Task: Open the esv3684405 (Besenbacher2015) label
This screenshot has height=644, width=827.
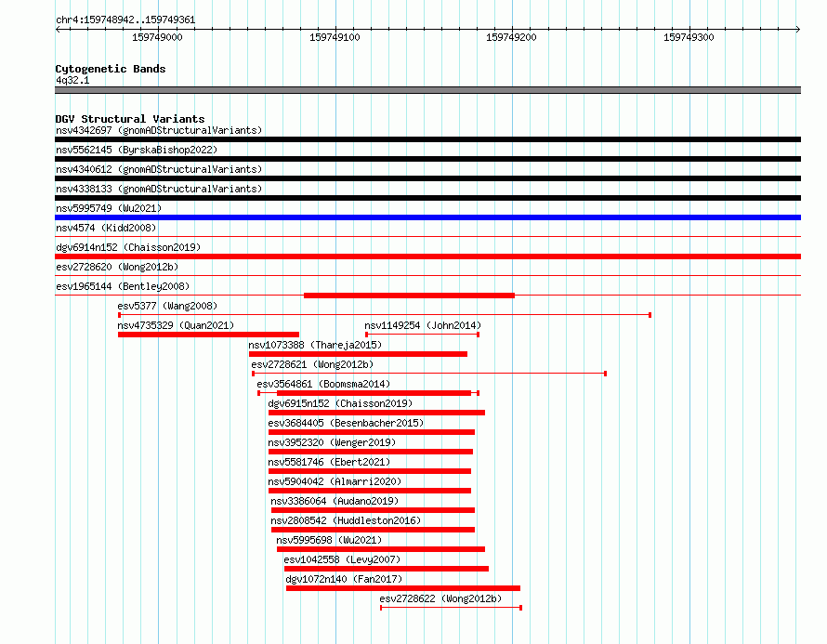Action: 346,423
